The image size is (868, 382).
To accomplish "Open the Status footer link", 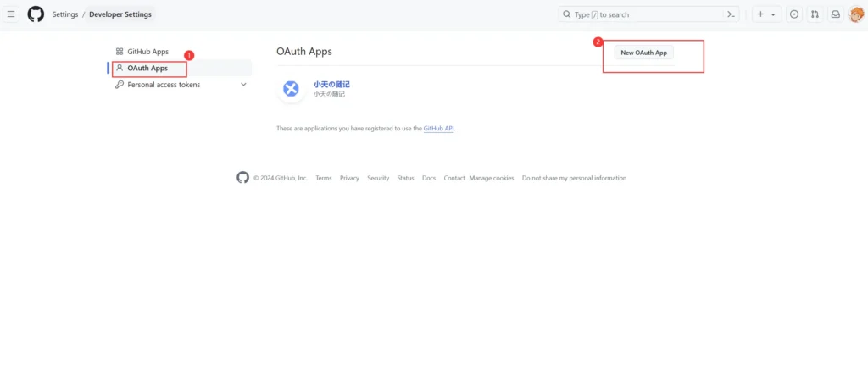I will (406, 178).
